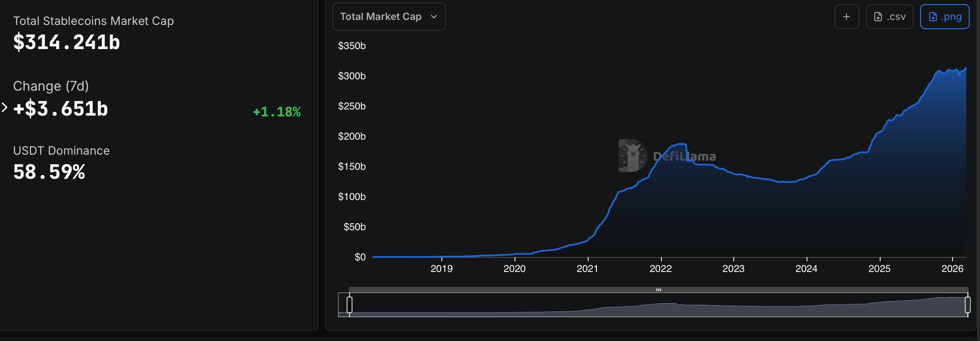Click the left handle of range selector

[349, 304]
